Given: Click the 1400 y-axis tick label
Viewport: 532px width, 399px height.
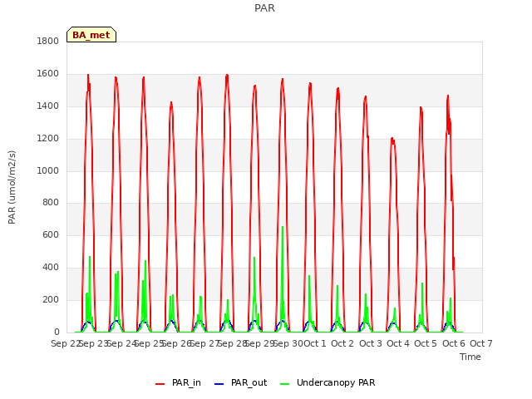Looking at the screenshot, I should (x=48, y=106).
